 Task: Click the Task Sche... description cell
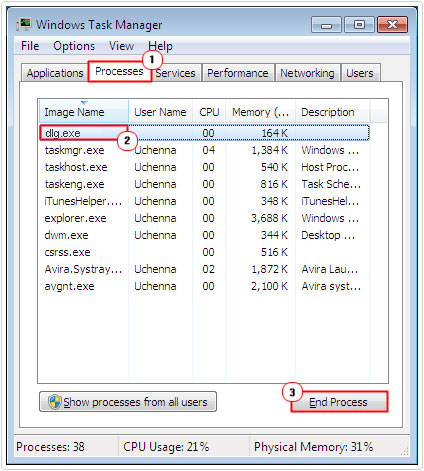click(x=331, y=184)
